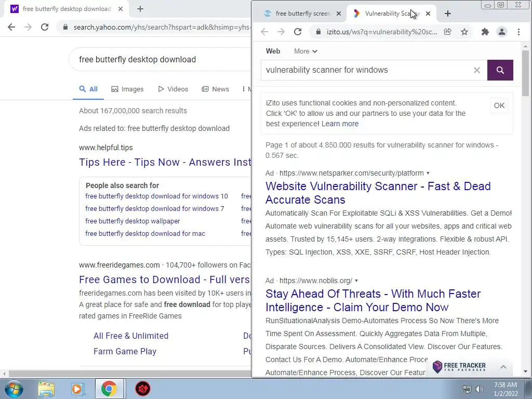Click share page icon in iZito address bar
Screen dimensions: 532x399
point(447,32)
